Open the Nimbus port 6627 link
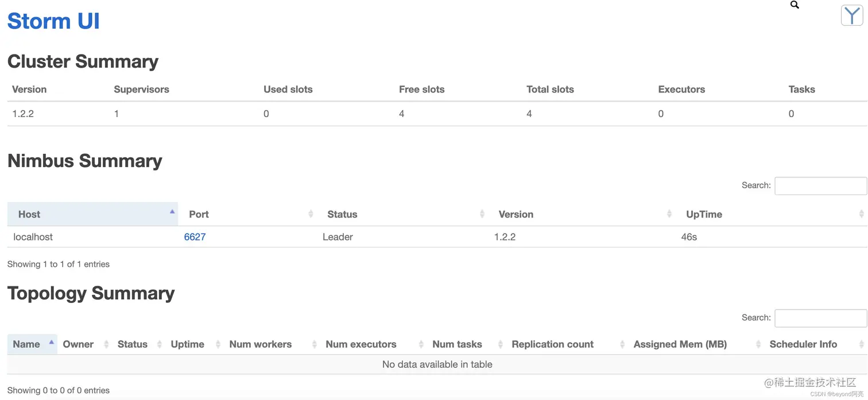The width and height of the screenshot is (868, 400). [195, 237]
